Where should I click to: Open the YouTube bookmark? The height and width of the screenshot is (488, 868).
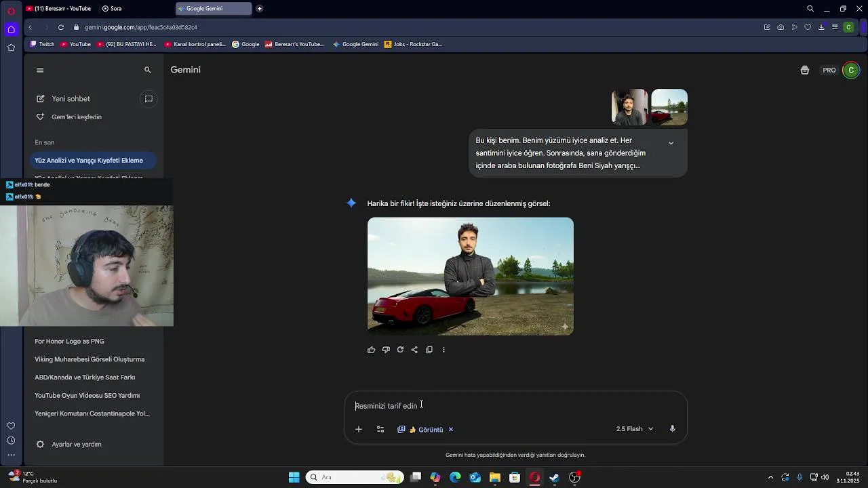tap(75, 44)
